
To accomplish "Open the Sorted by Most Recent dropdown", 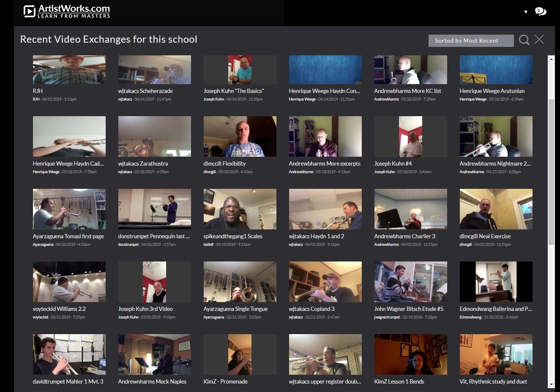I will point(471,41).
